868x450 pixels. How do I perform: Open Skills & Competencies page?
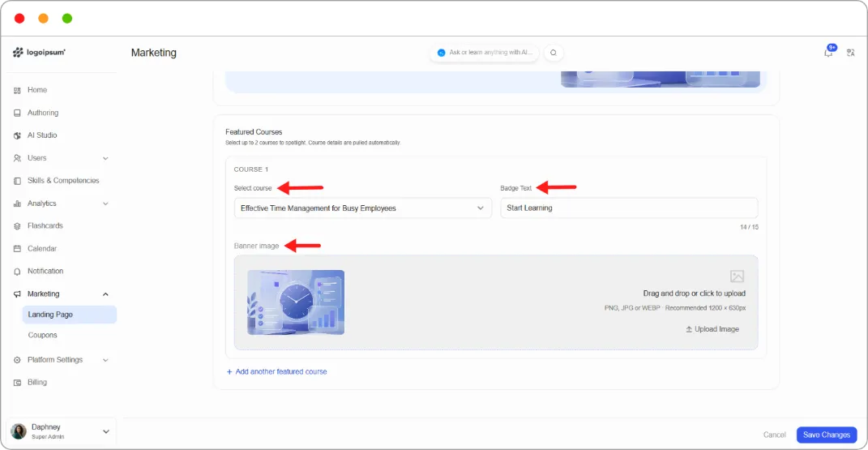coord(63,181)
